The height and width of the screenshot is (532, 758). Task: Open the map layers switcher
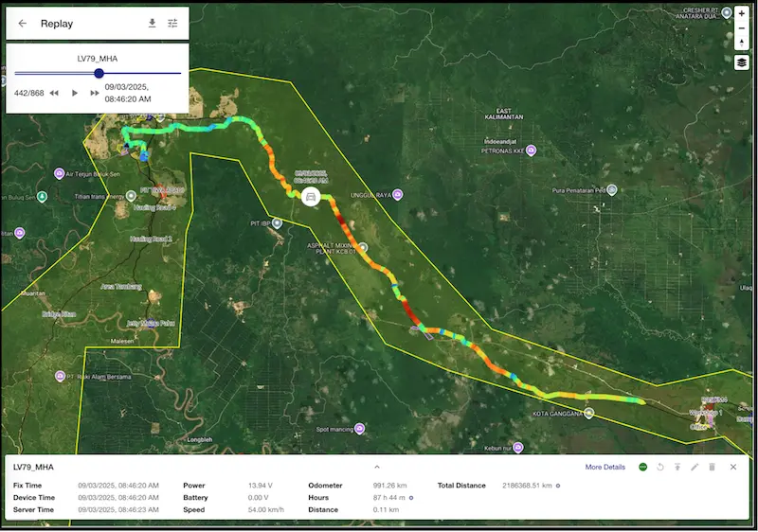742,62
